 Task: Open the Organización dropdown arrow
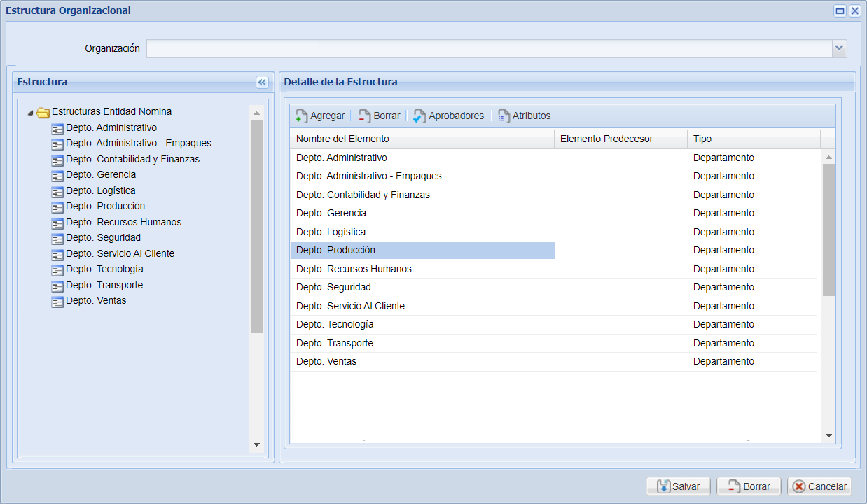pyautogui.click(x=839, y=48)
